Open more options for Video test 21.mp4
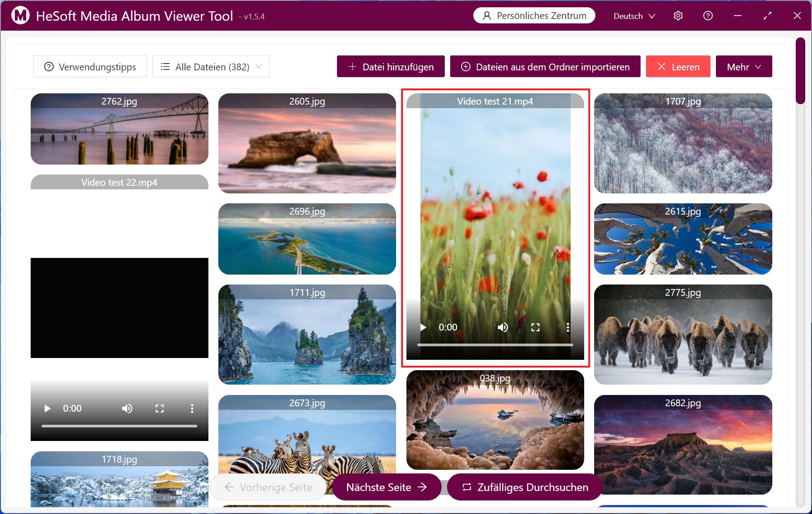Screen dimensions: 812x514 (x=567, y=327)
